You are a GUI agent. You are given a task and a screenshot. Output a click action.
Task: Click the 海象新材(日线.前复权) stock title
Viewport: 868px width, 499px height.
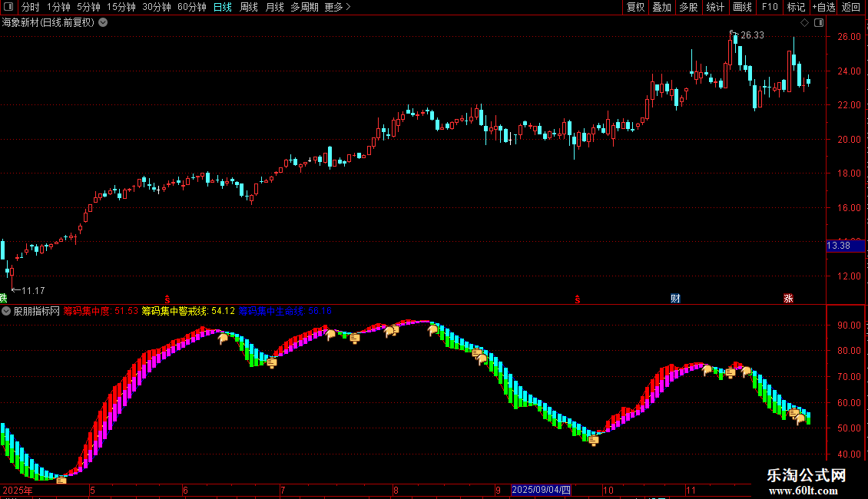pos(48,23)
